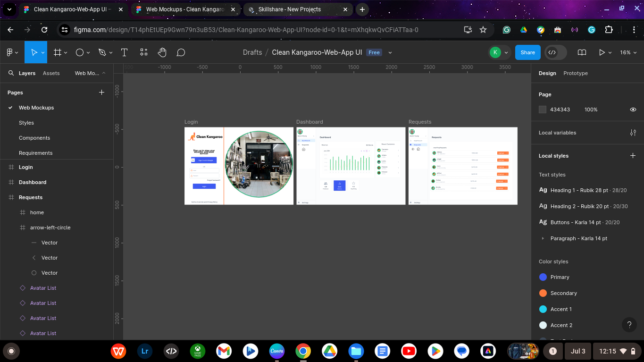The width and height of the screenshot is (644, 362).
Task: Select the Pen tool
Action: (102, 52)
